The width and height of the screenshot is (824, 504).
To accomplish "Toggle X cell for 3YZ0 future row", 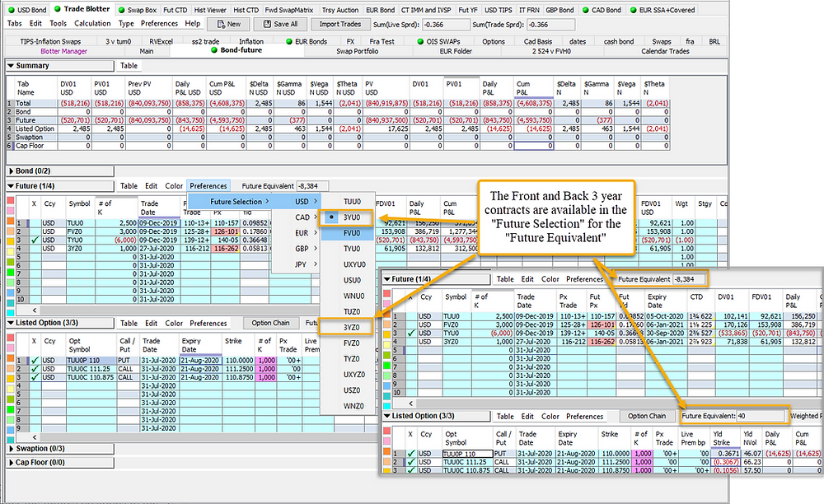I will tap(35, 249).
